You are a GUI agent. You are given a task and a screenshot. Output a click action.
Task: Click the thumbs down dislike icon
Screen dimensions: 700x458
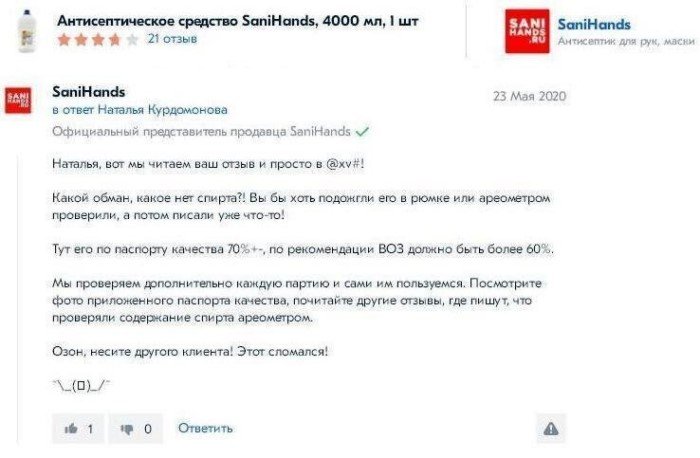click(x=127, y=429)
